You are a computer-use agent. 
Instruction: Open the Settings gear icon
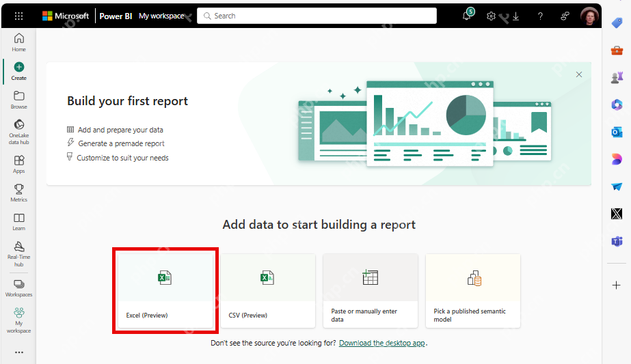[491, 16]
